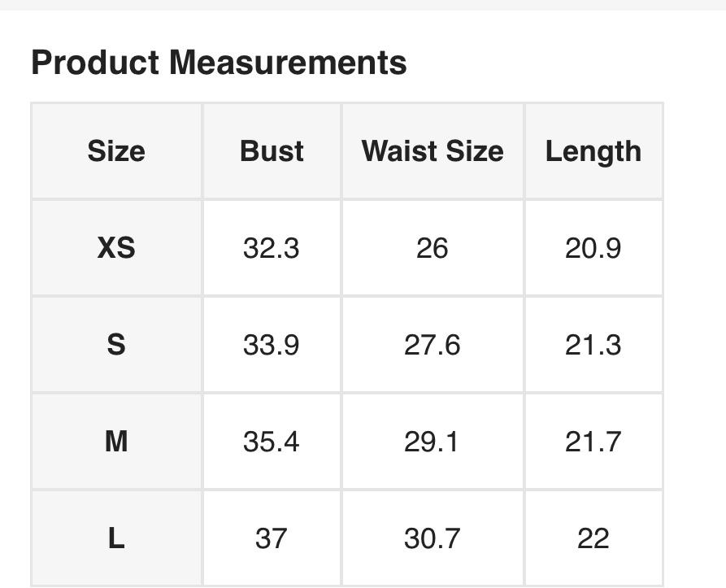This screenshot has width=726, height=588.
Task: Click the Length column header
Action: pyautogui.click(x=593, y=151)
